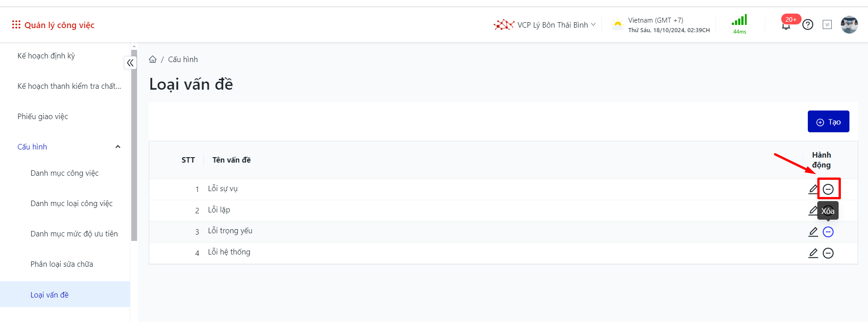Screen dimensions: 868x322
Task: Click the edit pencil for Lỗi sự vụ
Action: pyautogui.click(x=813, y=189)
